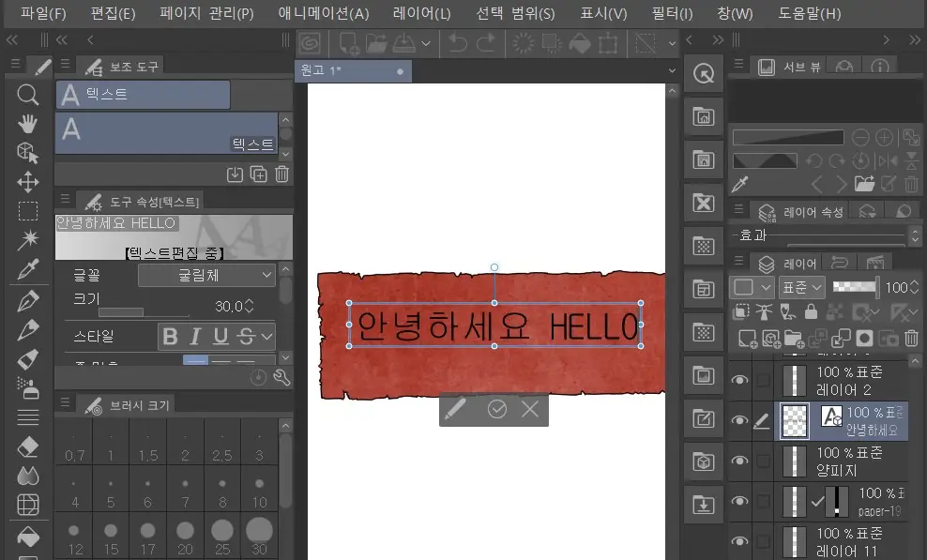Image resolution: width=927 pixels, height=560 pixels.
Task: Click the Move layer tool
Action: 28,182
